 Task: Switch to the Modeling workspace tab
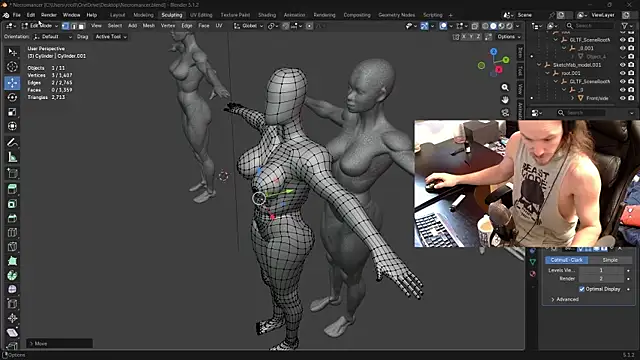point(143,15)
